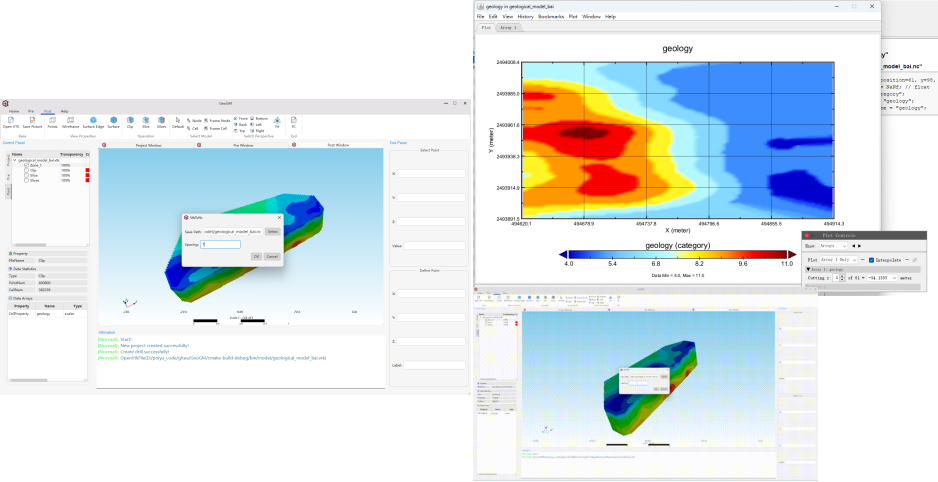Toggle the Zone_1 checkbox in tree
This screenshot has height=482, width=938.
pos(26,165)
